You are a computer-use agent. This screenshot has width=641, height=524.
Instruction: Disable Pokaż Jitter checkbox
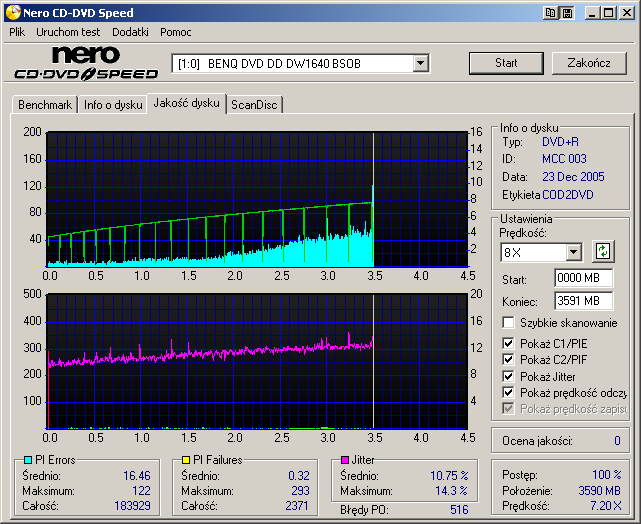508,376
